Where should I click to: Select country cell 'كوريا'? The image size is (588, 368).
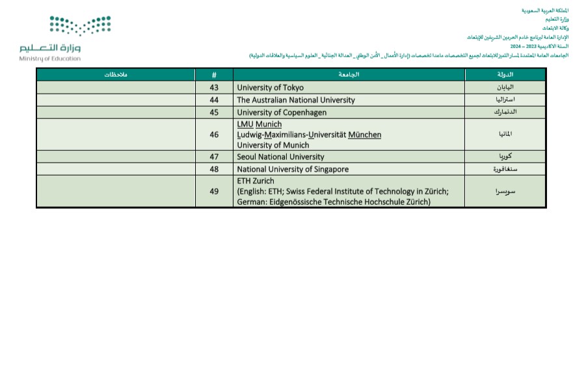coord(505,157)
